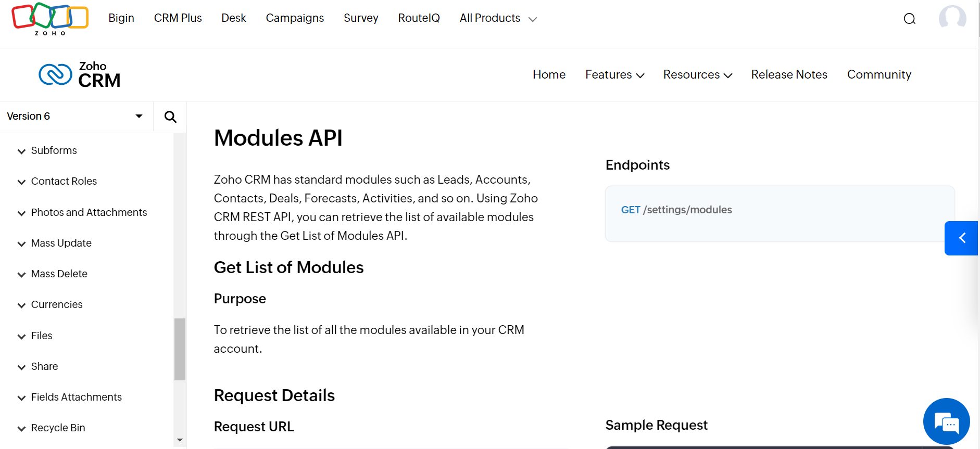Go to Release Notes menu item
The width and height of the screenshot is (980, 449).
pyautogui.click(x=789, y=74)
